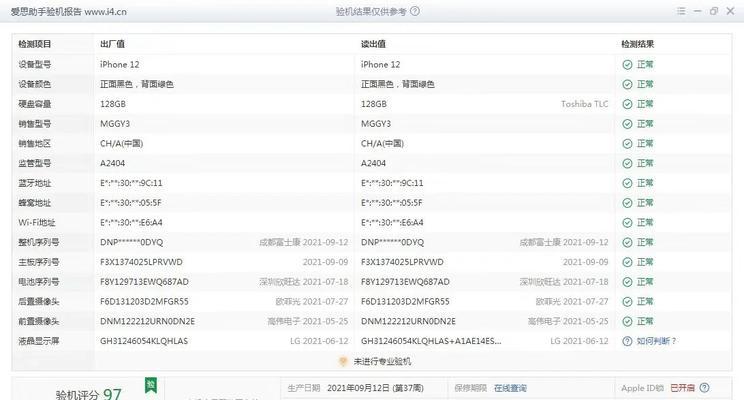
Task: Select read-out LCD value GH31246054KLQHLAS+A1AE14ES...
Action: [431, 341]
